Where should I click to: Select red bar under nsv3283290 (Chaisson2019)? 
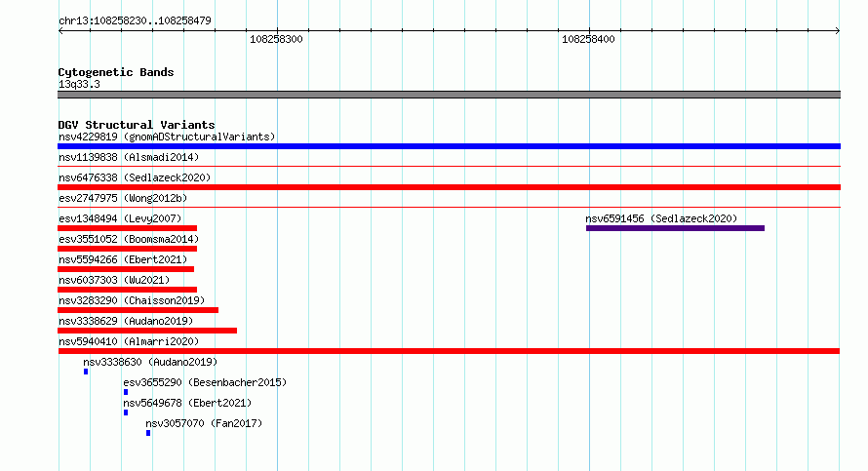pyautogui.click(x=138, y=310)
